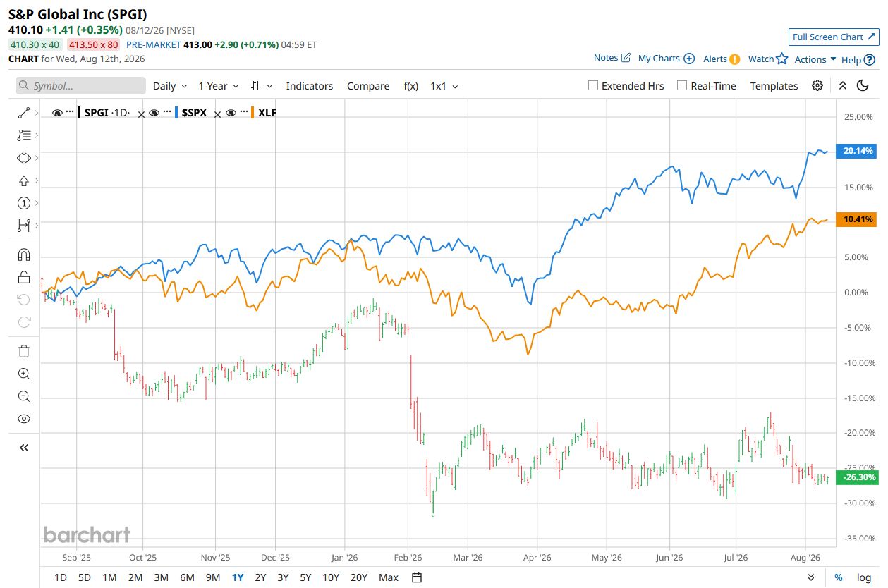The width and height of the screenshot is (888, 588).
Task: Select the 2Y time range
Action: (260, 577)
